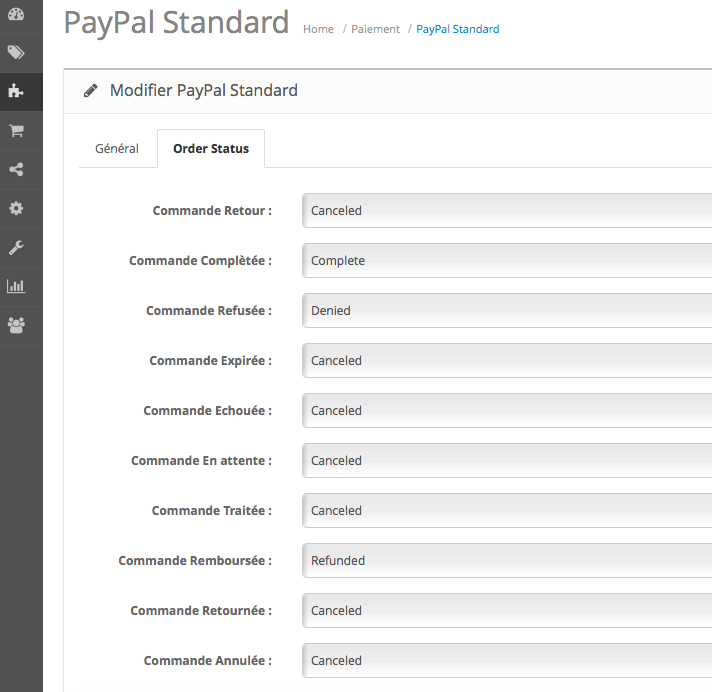The width and height of the screenshot is (712, 692).
Task: Open the Reports bar chart icon
Action: pyautogui.click(x=16, y=286)
